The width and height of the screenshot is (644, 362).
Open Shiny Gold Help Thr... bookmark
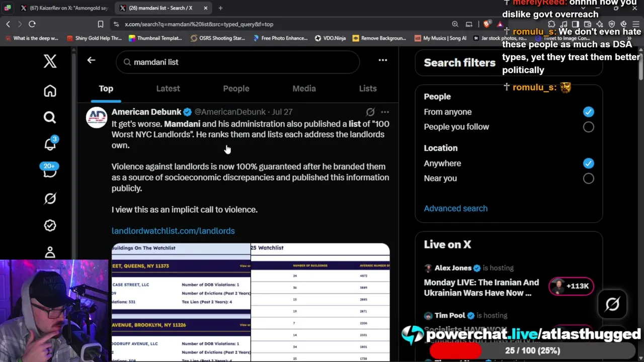click(x=94, y=38)
